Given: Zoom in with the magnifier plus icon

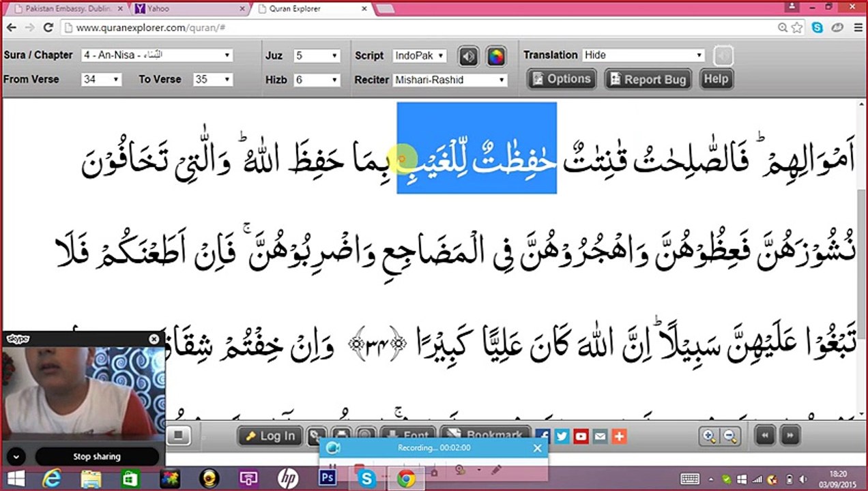Looking at the screenshot, I should 709,435.
